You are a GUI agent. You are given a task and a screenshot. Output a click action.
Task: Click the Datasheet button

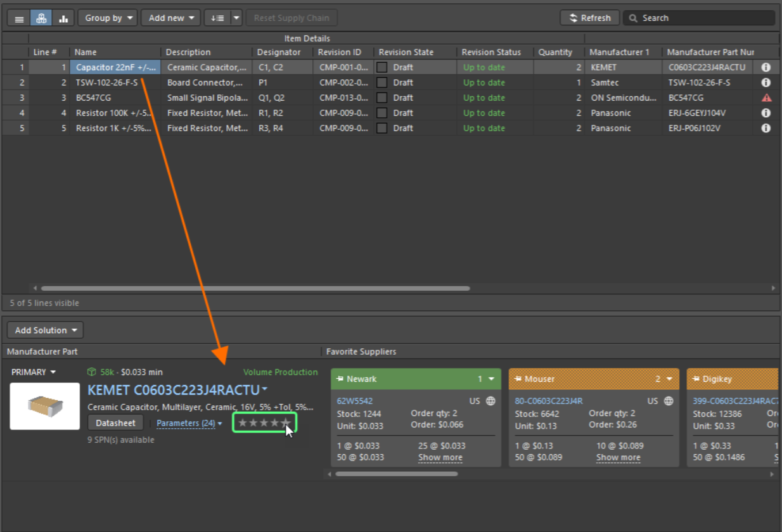coord(116,423)
